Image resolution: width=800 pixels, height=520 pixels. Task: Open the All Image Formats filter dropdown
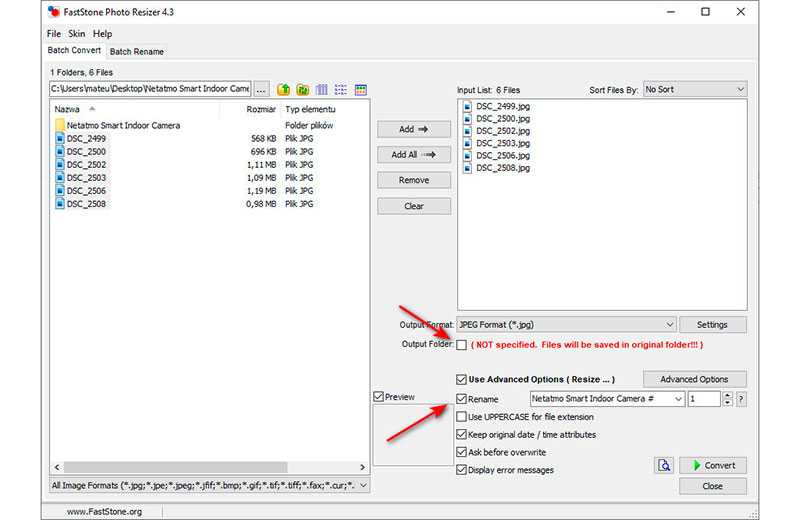coord(210,486)
